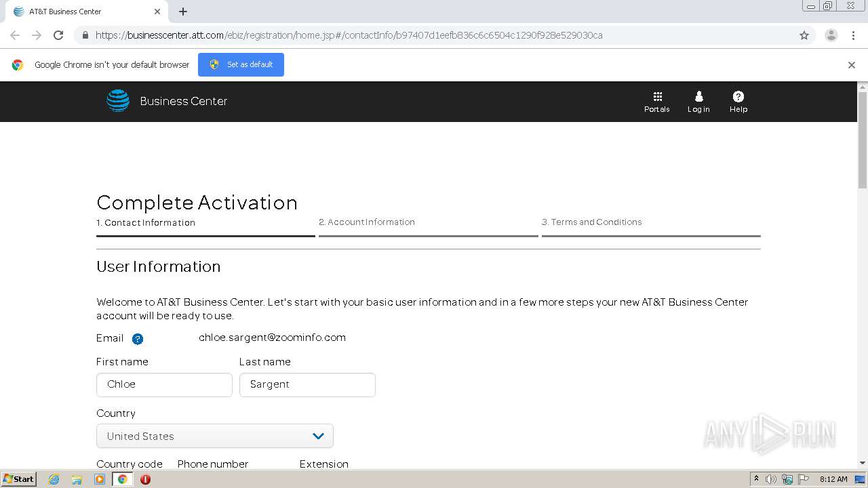
Task: Click the red antivirus taskbar icon
Action: 145,479
